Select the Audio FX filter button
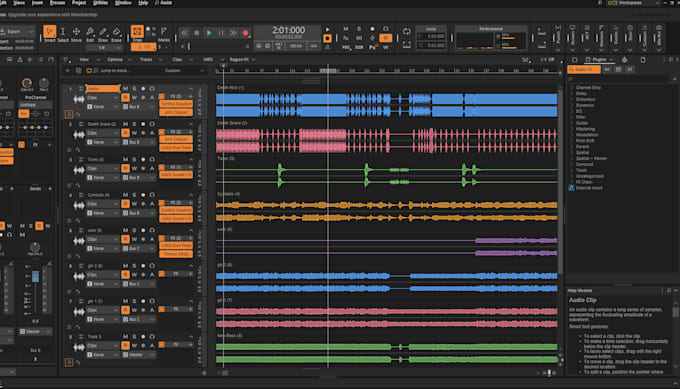This screenshot has width=680, height=389. (584, 69)
